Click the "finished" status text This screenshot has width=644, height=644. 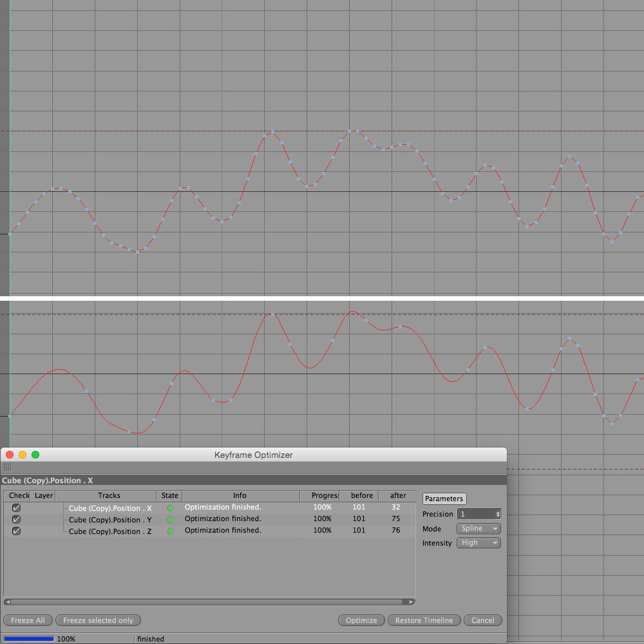tap(151, 639)
